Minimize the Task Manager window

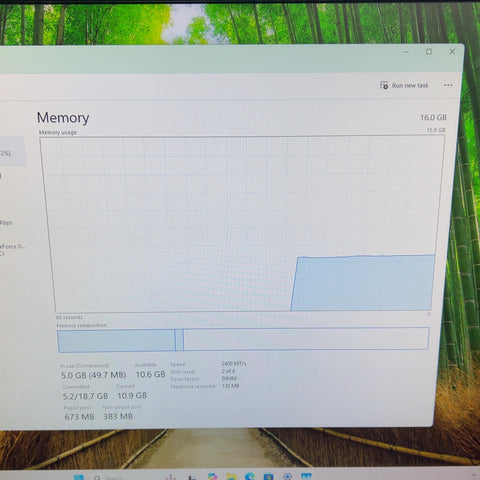coord(406,52)
